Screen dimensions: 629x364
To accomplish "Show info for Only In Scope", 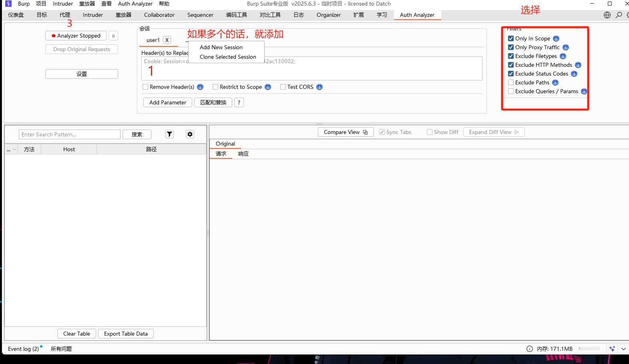I will pyautogui.click(x=556, y=38).
